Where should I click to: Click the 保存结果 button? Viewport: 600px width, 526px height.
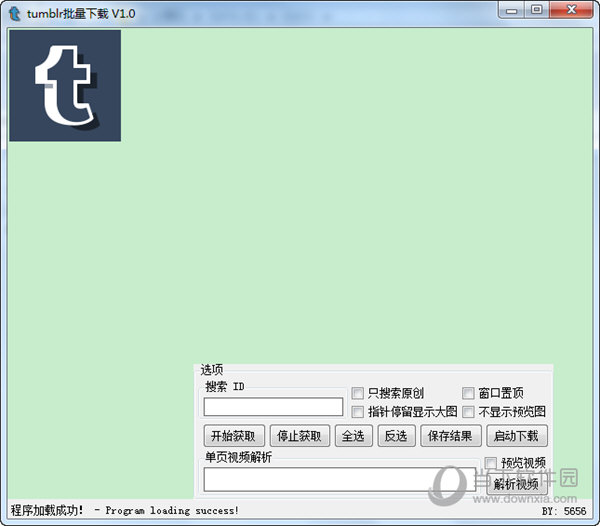point(451,436)
